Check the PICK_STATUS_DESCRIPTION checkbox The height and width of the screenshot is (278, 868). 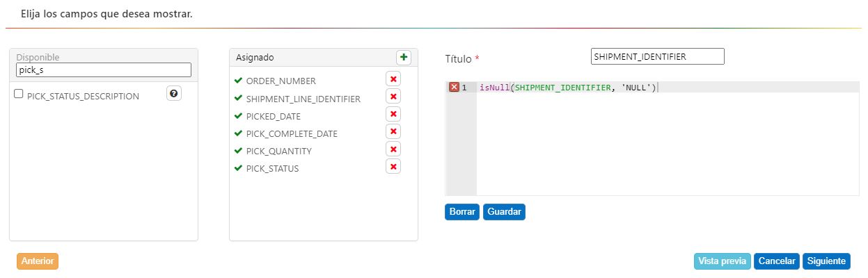coord(19,95)
